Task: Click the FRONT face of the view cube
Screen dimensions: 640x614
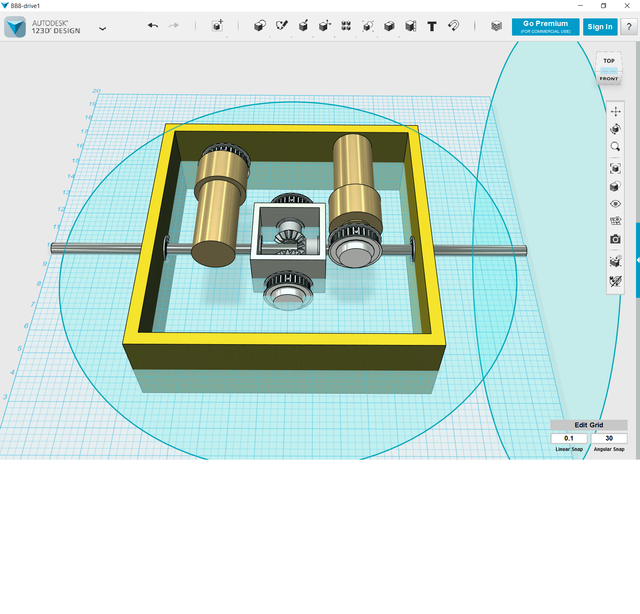Action: (x=609, y=78)
